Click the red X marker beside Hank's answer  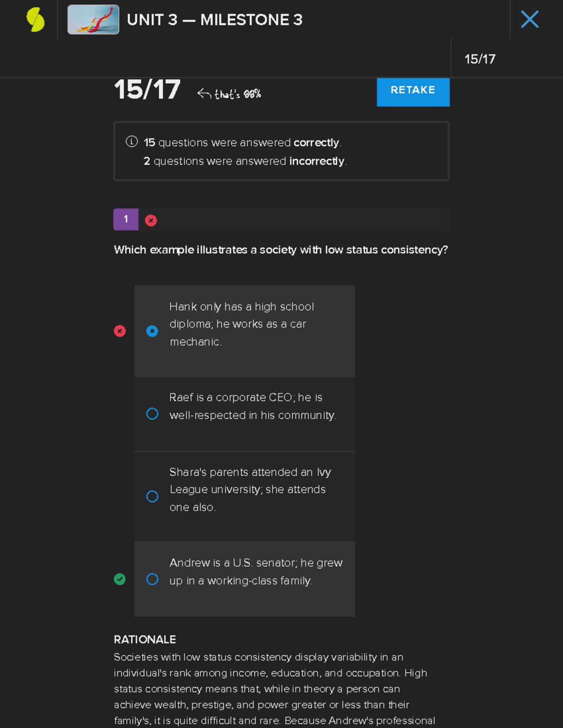(x=120, y=331)
